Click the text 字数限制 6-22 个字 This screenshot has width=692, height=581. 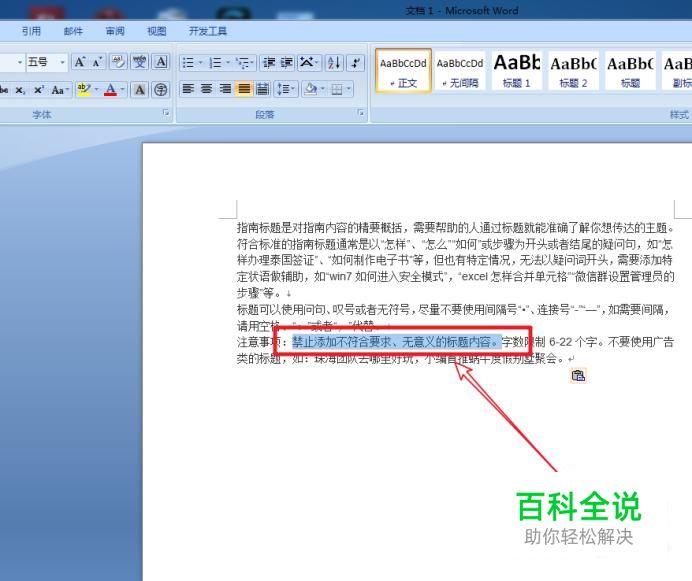coord(550,342)
